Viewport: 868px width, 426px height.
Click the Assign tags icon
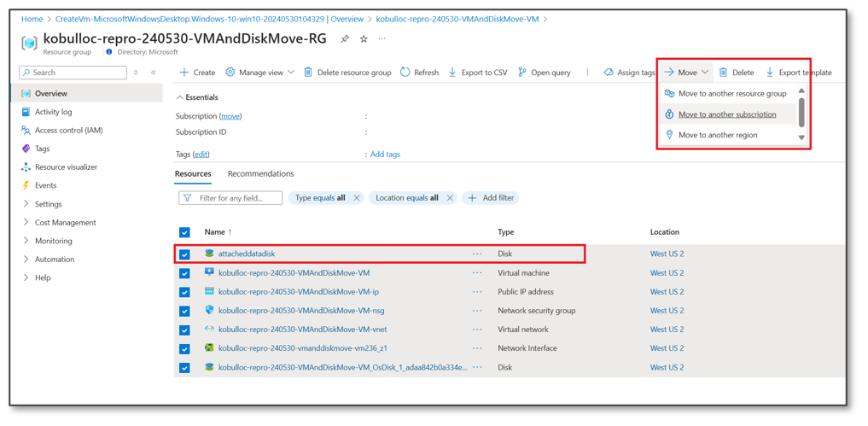(609, 72)
